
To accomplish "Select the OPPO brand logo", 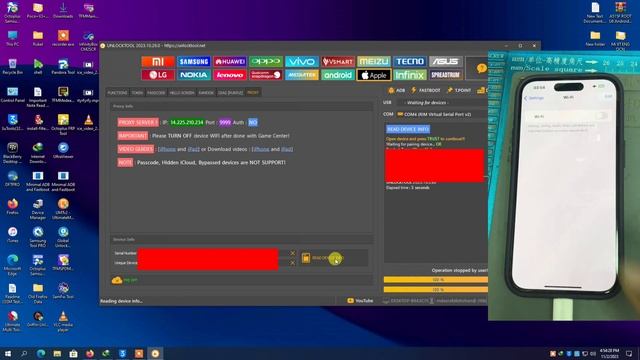I will point(266,62).
